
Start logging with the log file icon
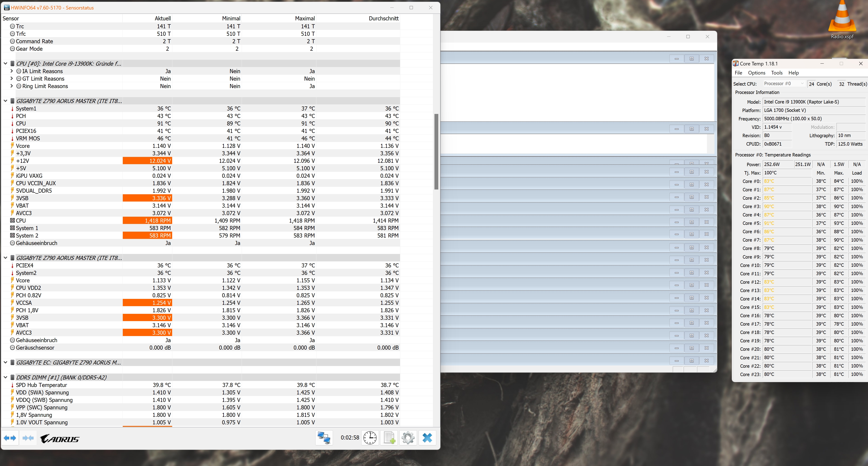(x=389, y=438)
